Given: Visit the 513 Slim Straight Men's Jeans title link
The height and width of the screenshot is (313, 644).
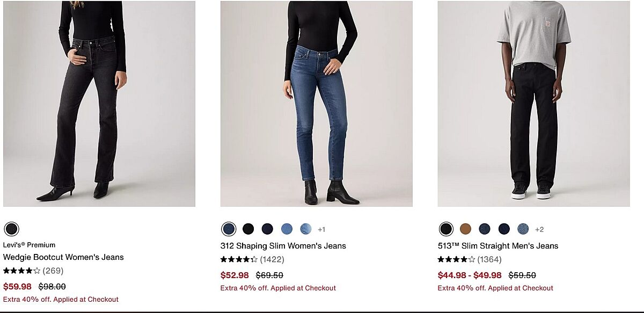Looking at the screenshot, I should tap(497, 246).
